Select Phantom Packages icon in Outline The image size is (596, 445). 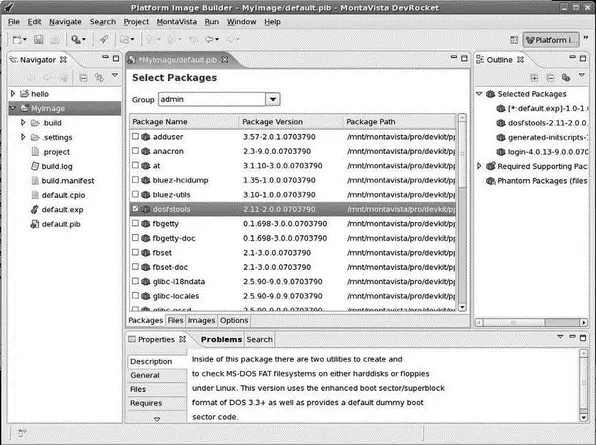click(491, 181)
